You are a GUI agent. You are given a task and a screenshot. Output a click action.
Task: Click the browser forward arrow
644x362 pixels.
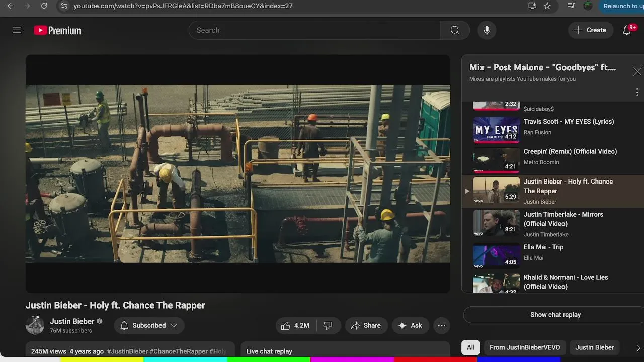pyautogui.click(x=27, y=6)
